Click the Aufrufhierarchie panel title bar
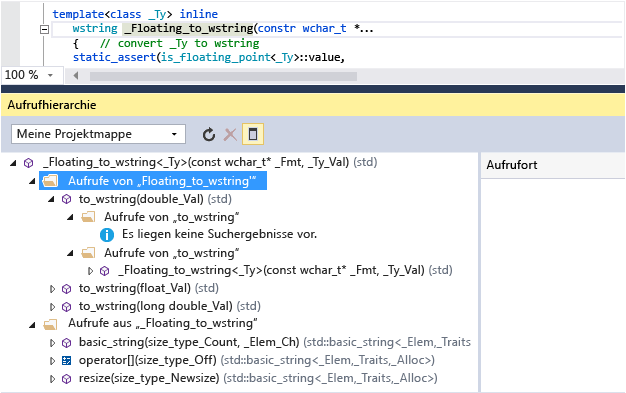Viewport: 626px width, 393px height. click(313, 105)
